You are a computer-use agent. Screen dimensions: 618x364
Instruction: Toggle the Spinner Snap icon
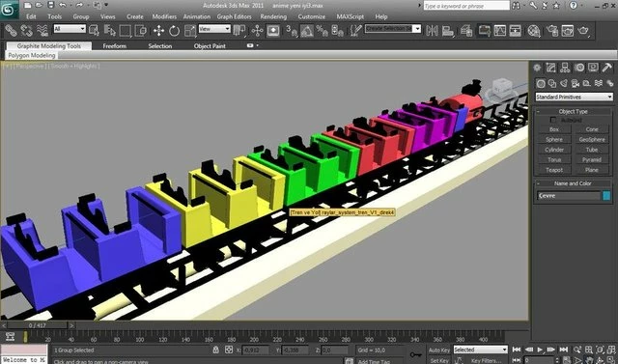[x=338, y=30]
